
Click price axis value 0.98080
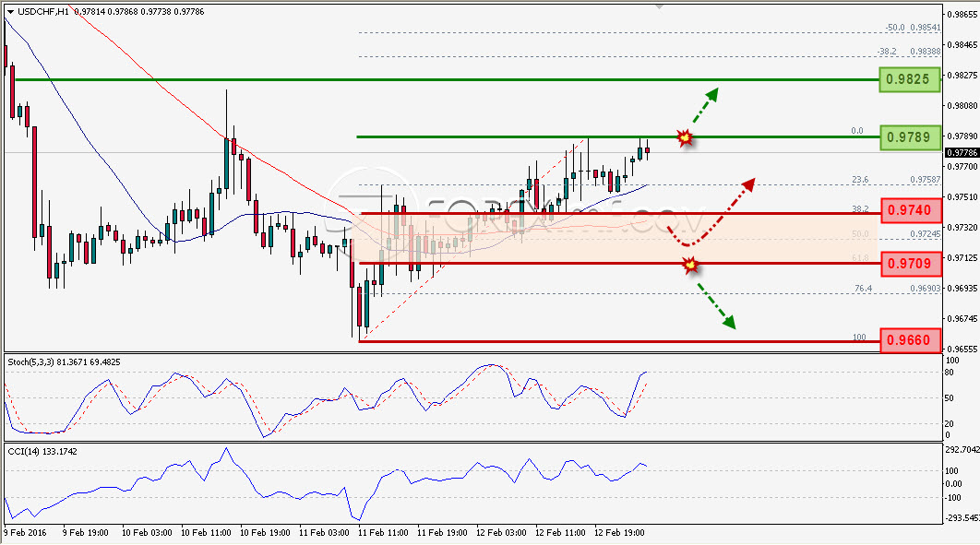(x=962, y=106)
